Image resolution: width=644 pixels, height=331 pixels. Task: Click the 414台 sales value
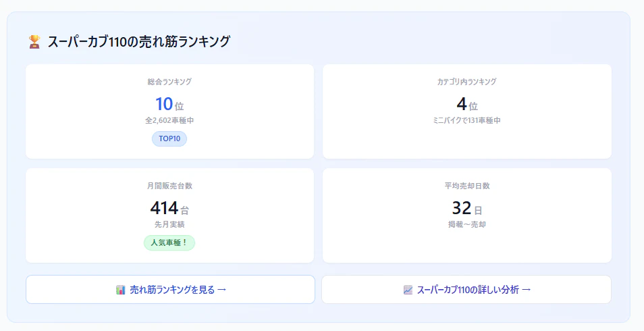(x=169, y=208)
